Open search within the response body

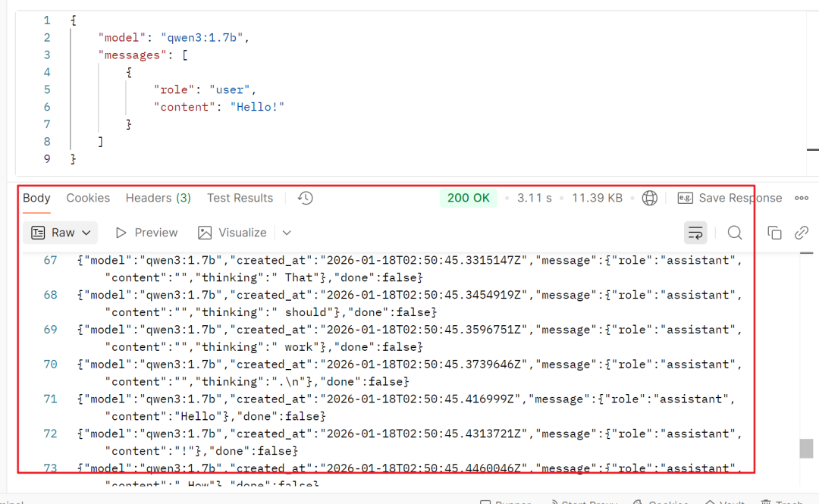[734, 233]
